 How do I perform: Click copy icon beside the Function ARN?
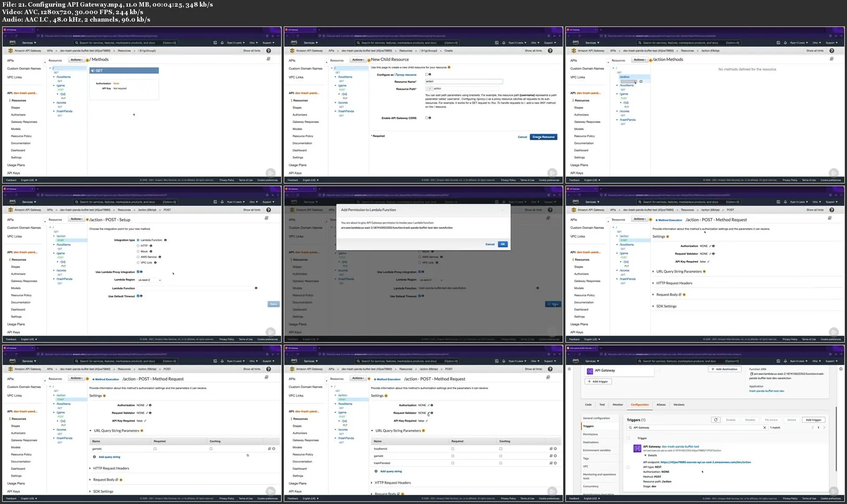coord(751,374)
